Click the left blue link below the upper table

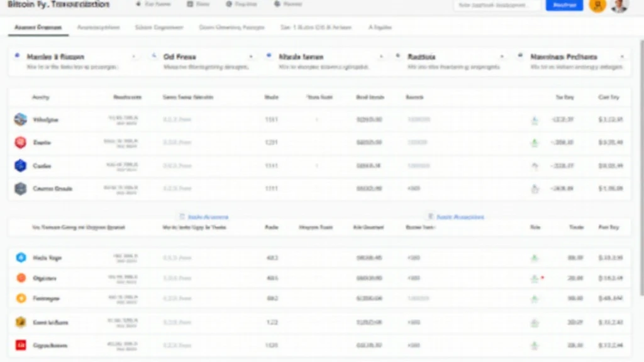click(204, 217)
